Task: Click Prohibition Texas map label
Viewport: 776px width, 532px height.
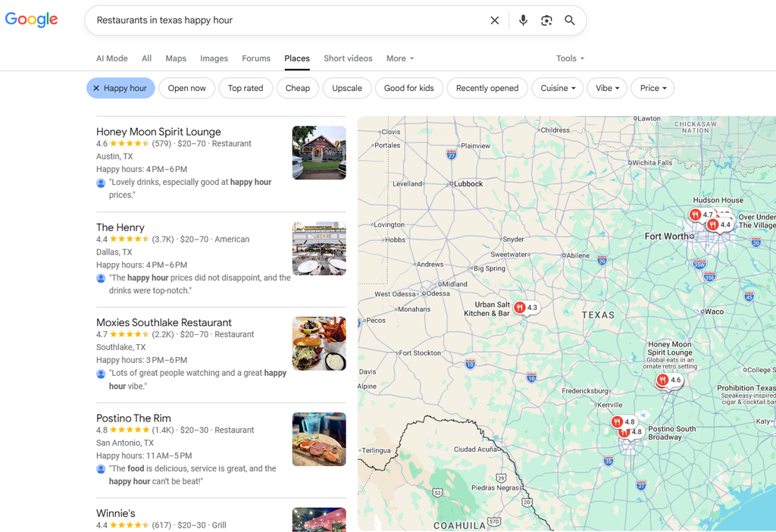Action: click(x=746, y=388)
